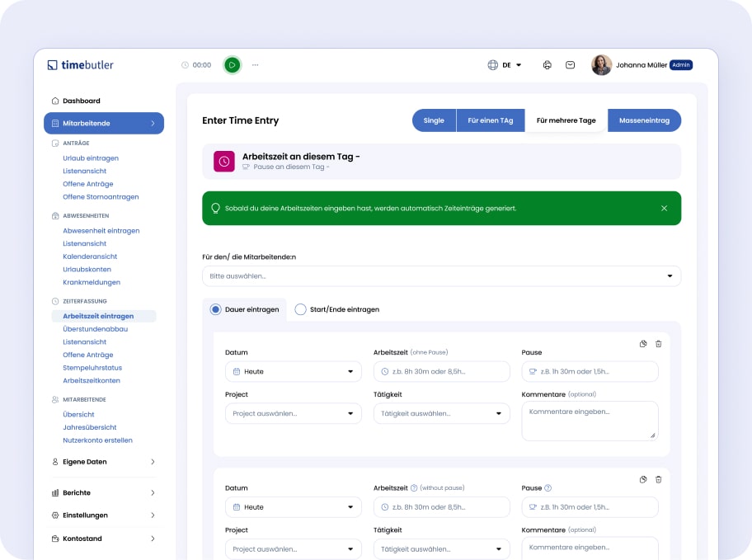Select the Start/Ende eintragen radio option
This screenshot has height=560, width=752.
pos(300,309)
